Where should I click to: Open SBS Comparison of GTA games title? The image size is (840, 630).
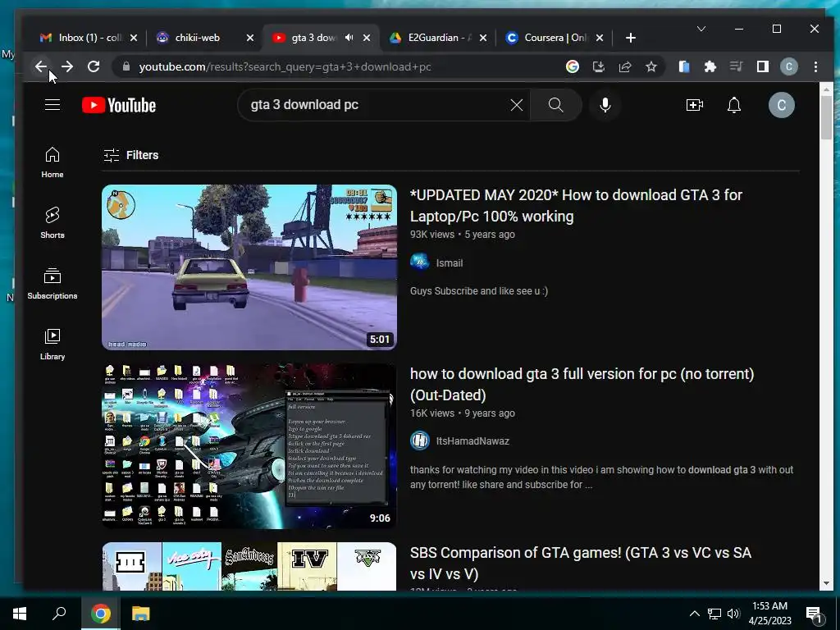pyautogui.click(x=581, y=563)
